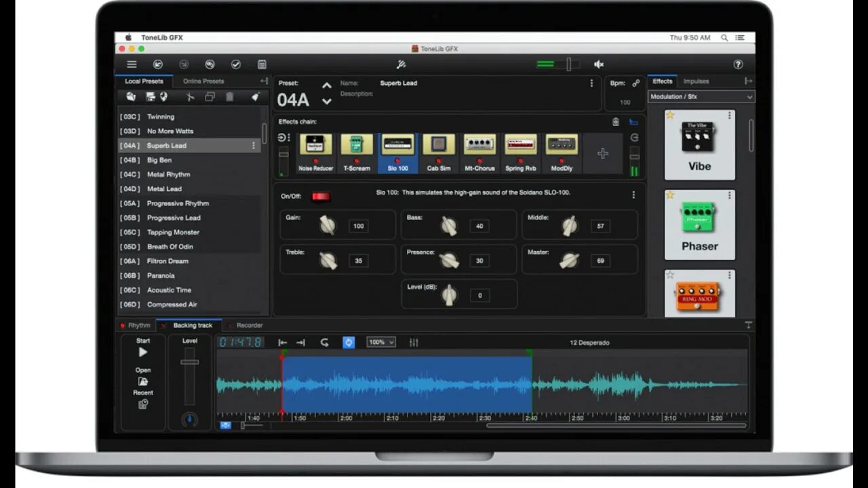868x488 pixels.
Task: Open the Backing track tab
Action: [189, 325]
